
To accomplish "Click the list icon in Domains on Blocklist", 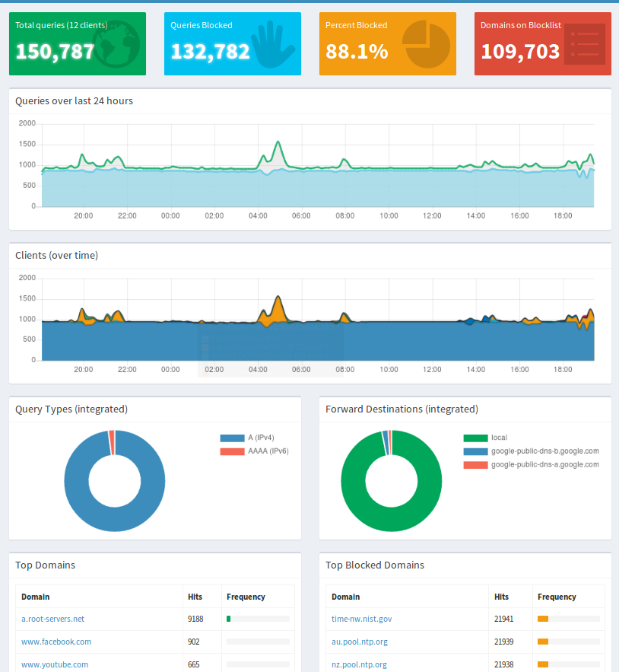I will tap(584, 44).
